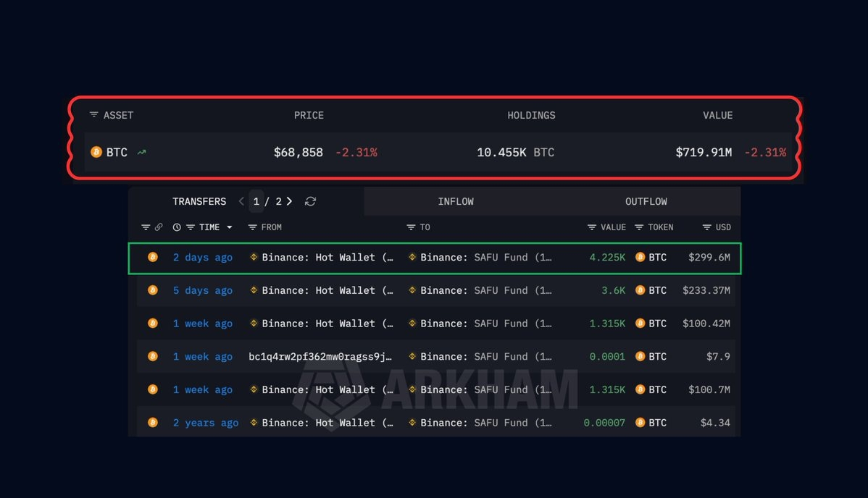Open the "2 days ago" transaction link
Screen dimensions: 868x498
(x=203, y=257)
